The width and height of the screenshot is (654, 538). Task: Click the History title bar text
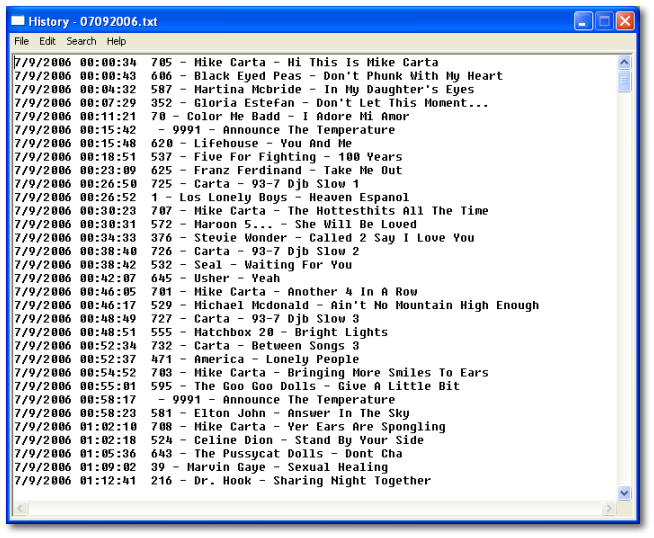(93, 21)
